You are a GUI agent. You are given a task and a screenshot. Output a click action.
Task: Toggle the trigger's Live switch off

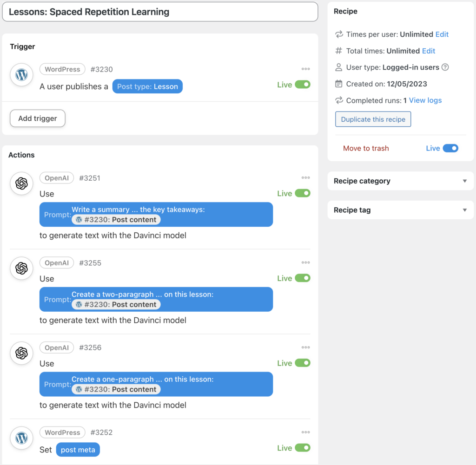click(x=302, y=85)
